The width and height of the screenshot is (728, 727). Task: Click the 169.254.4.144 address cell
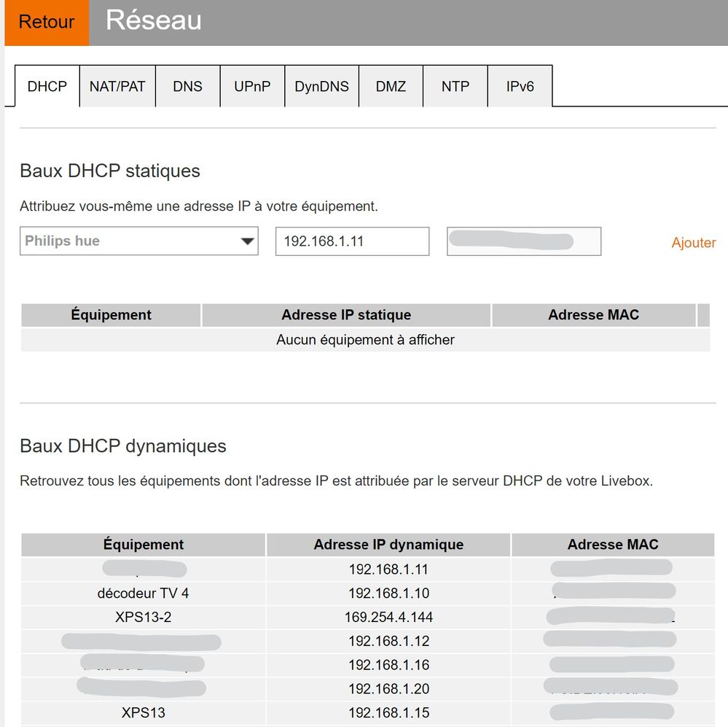click(x=388, y=618)
